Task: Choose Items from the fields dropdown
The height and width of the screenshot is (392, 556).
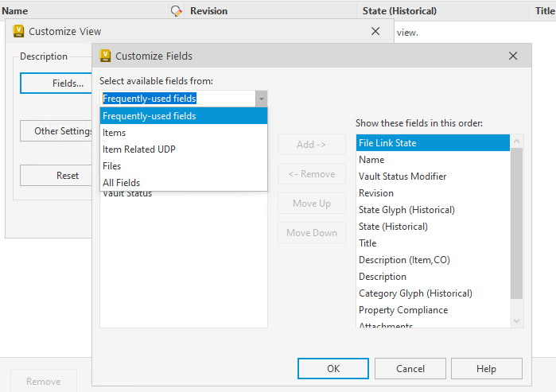Action: click(x=115, y=133)
